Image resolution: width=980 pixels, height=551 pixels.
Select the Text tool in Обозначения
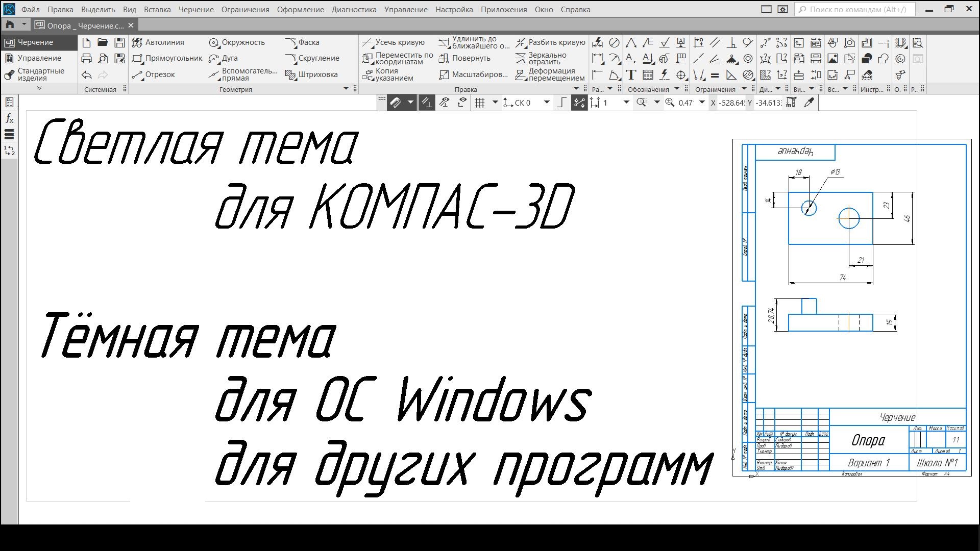tap(631, 75)
